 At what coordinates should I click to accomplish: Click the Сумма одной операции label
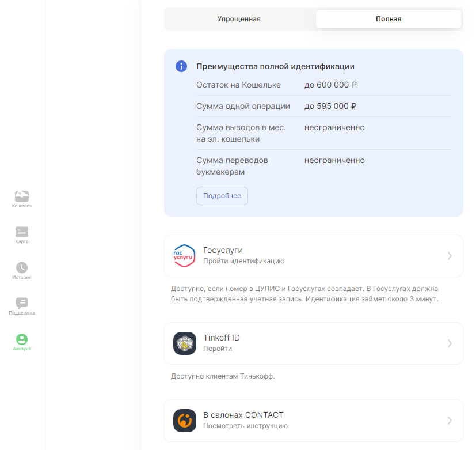[x=243, y=106]
